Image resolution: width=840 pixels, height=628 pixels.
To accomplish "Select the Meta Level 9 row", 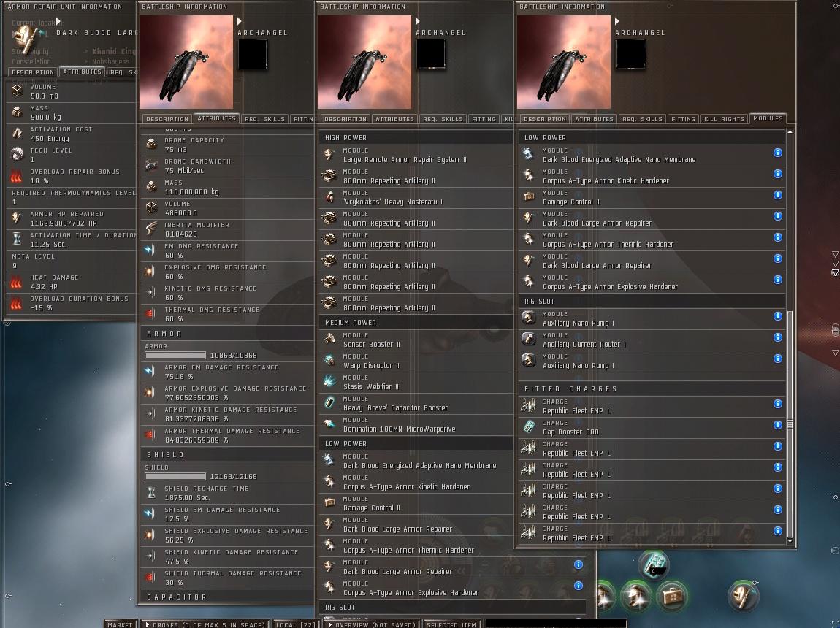I will pos(72,261).
